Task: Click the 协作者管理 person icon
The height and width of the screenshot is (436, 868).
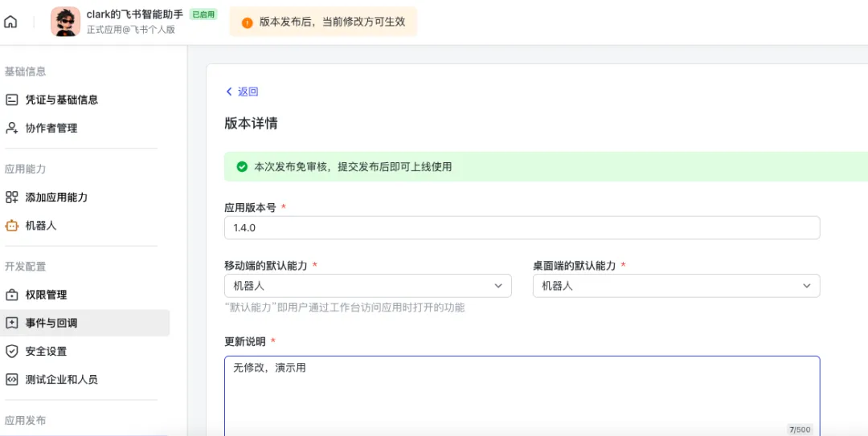Action: [x=11, y=128]
